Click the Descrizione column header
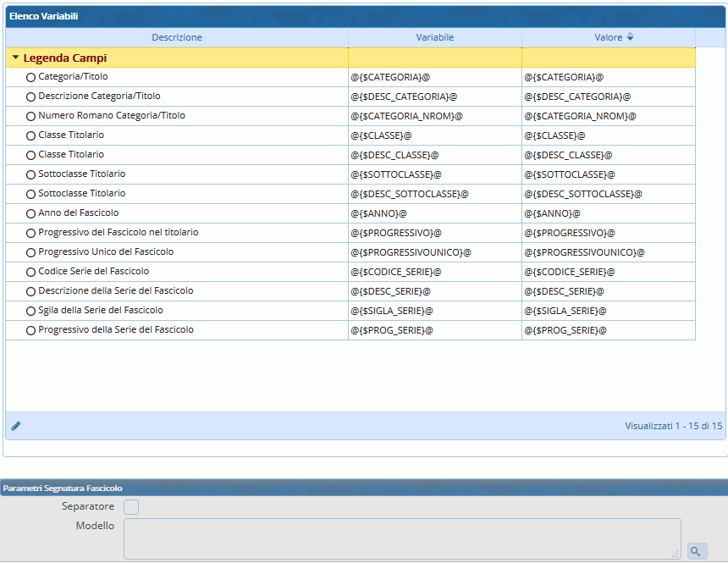 pos(177,37)
